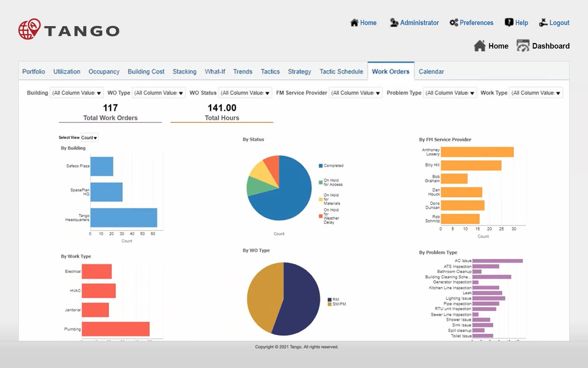Click the Completed blue legend swatch

[x=320, y=166]
